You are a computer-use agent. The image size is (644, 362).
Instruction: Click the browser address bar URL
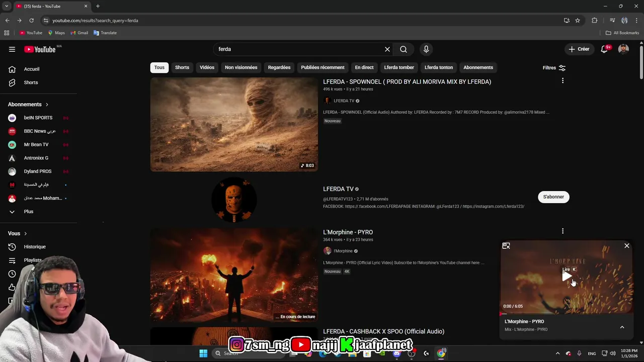[95, 21]
